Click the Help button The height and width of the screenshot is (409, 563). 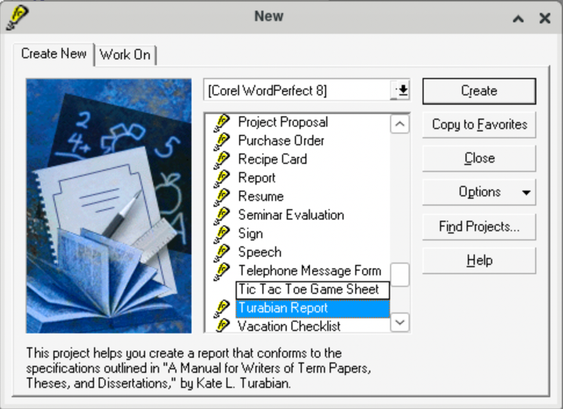479,260
